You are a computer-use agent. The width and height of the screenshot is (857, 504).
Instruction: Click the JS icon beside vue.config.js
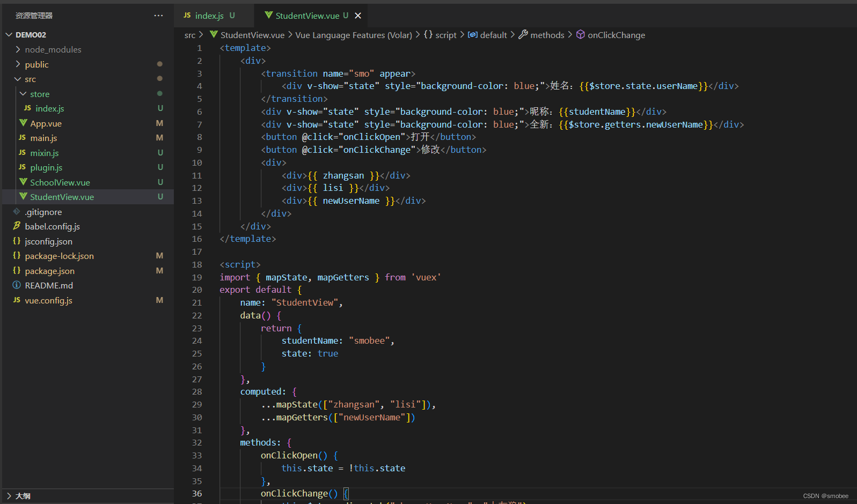[x=17, y=300]
